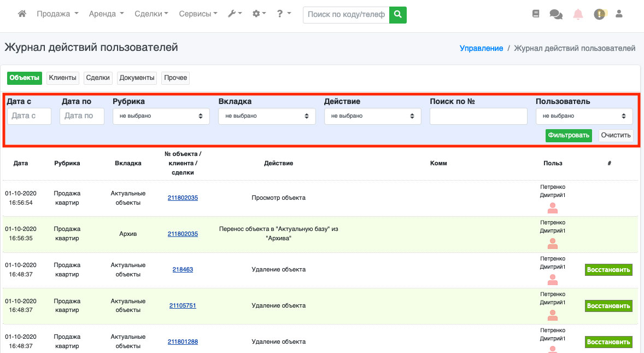Expand the Вкладка filter dropdown
This screenshot has width=644, height=353.
(267, 116)
